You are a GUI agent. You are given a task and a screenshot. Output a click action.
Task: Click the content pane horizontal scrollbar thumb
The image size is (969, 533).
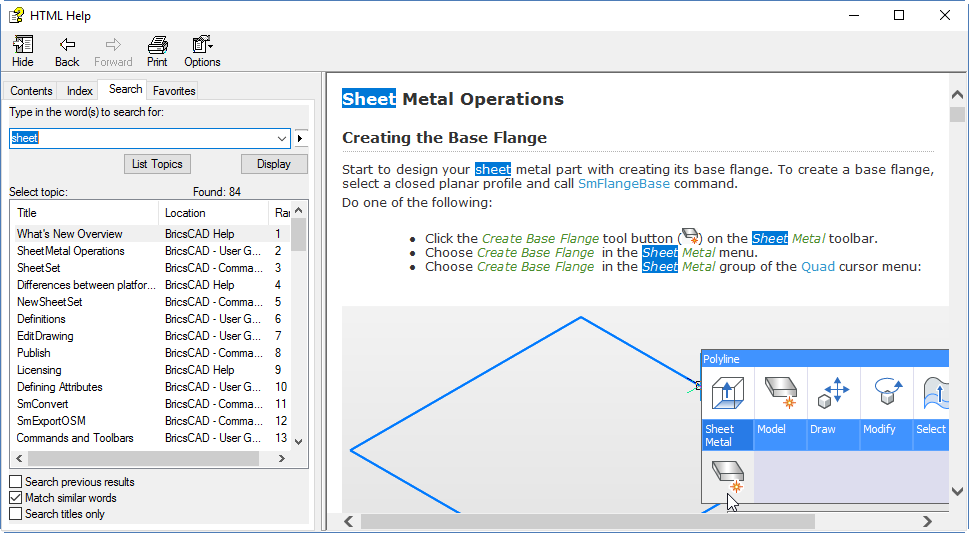pyautogui.click(x=588, y=521)
